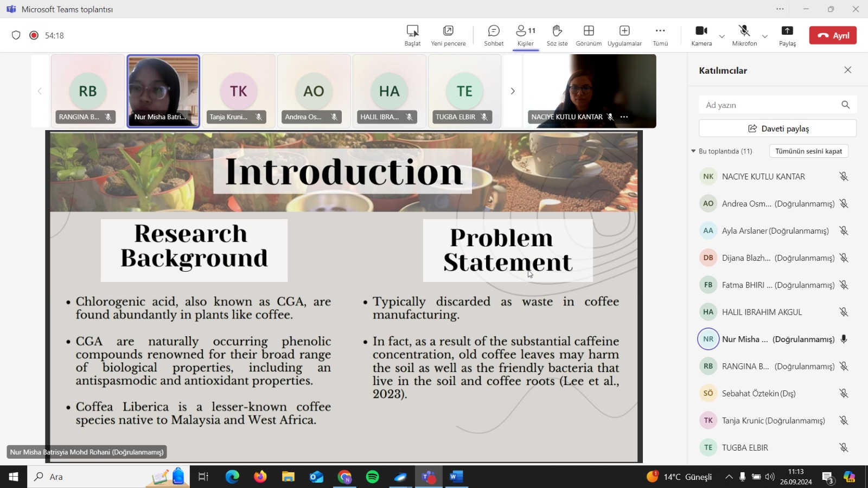The width and height of the screenshot is (868, 488).
Task: Expand the camera options dropdown arrow
Action: click(722, 36)
